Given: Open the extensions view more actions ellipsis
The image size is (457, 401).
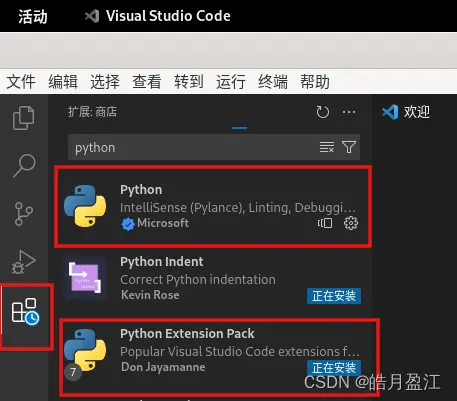Looking at the screenshot, I should 349,112.
